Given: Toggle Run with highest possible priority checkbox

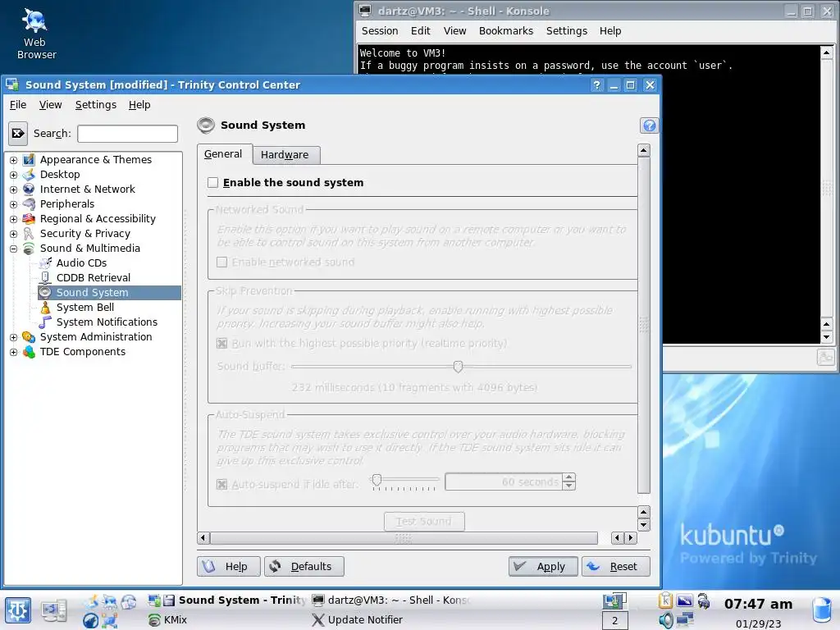Looking at the screenshot, I should [221, 344].
